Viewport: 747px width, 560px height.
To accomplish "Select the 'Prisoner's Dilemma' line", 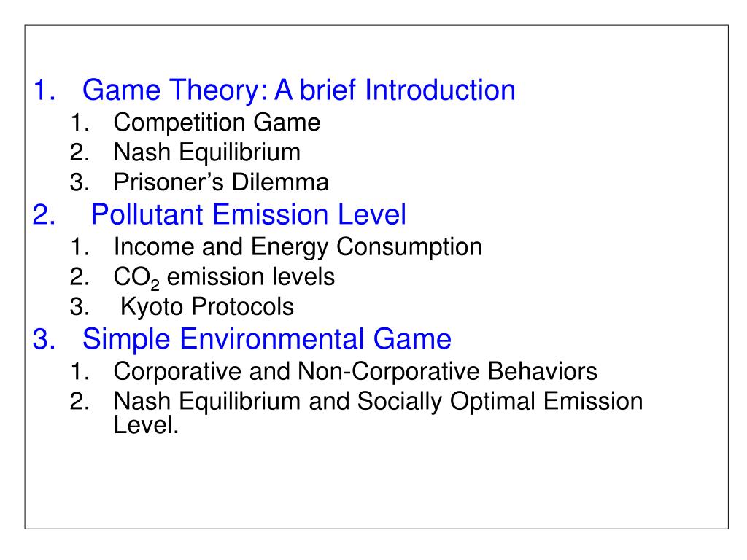I will [x=221, y=182].
